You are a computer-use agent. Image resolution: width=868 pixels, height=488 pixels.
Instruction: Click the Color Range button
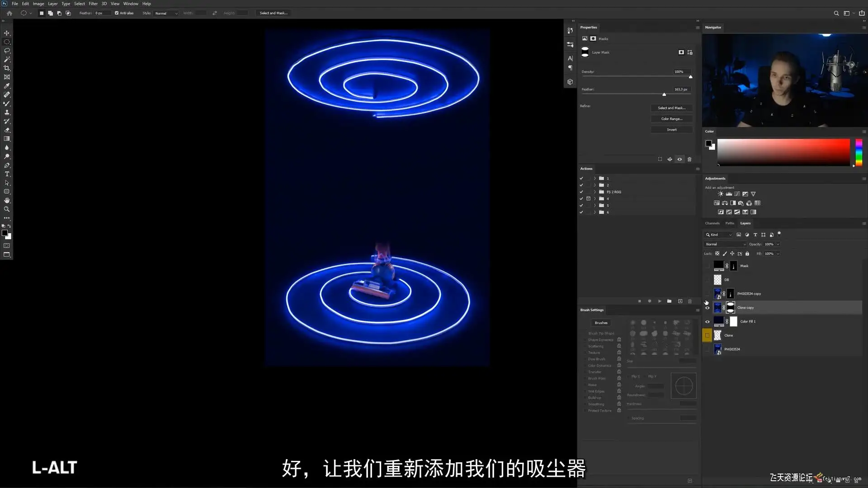pos(671,119)
